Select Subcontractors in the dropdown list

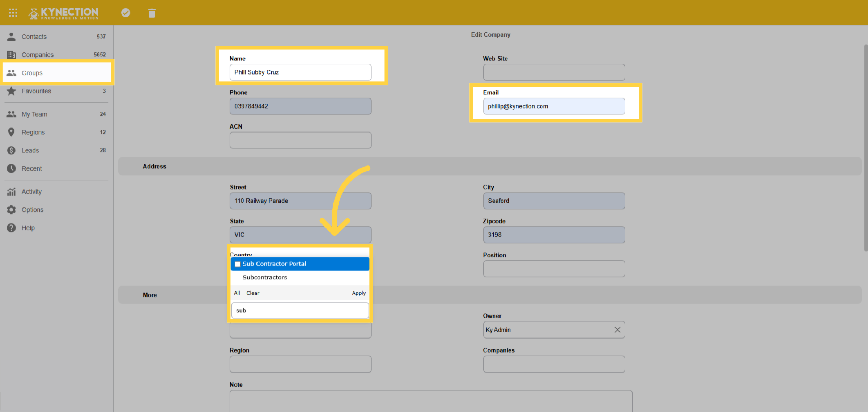pyautogui.click(x=300, y=277)
